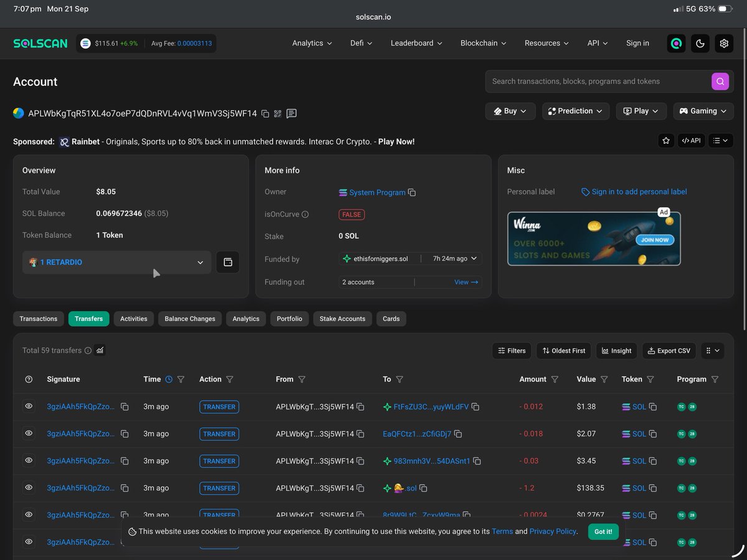This screenshot has height=560, width=747.
Task: Expand the Funded by details chevron
Action: click(x=474, y=259)
